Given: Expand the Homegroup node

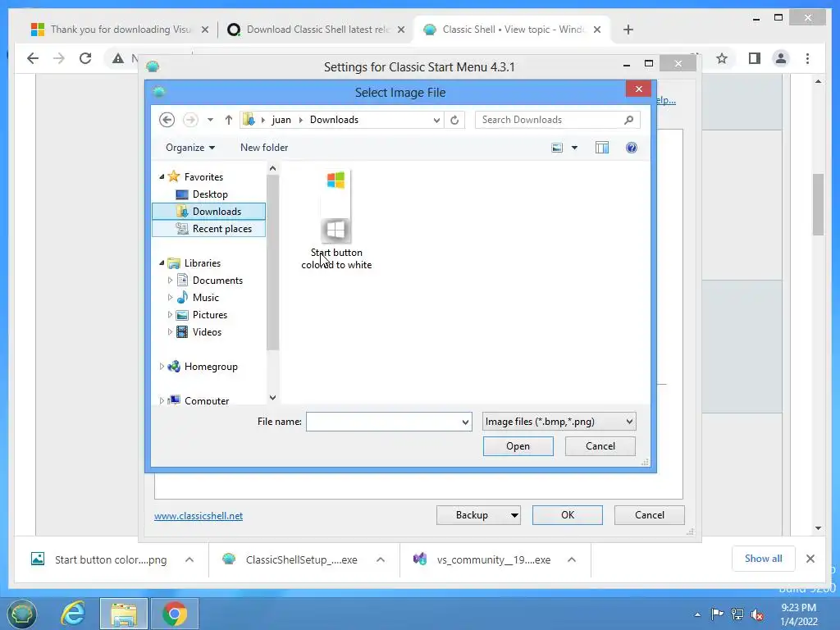Looking at the screenshot, I should click(x=162, y=367).
